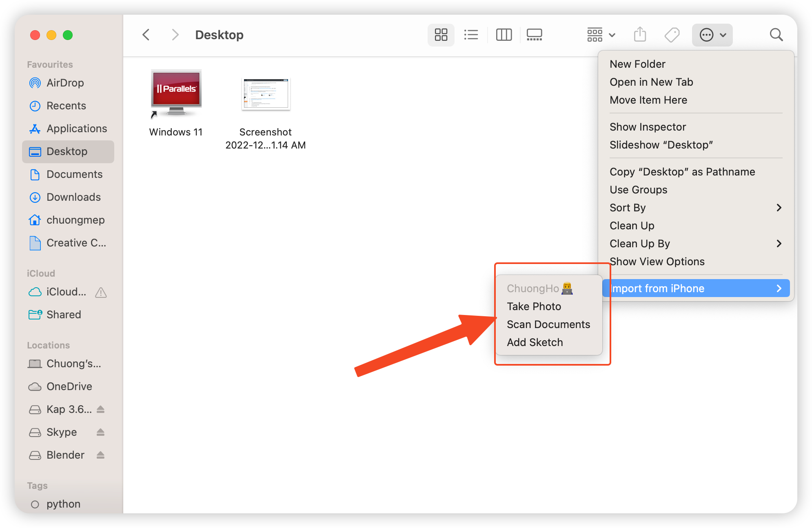Screen dimensions: 812x528
Task: Eject the Blender volume
Action: [100, 455]
